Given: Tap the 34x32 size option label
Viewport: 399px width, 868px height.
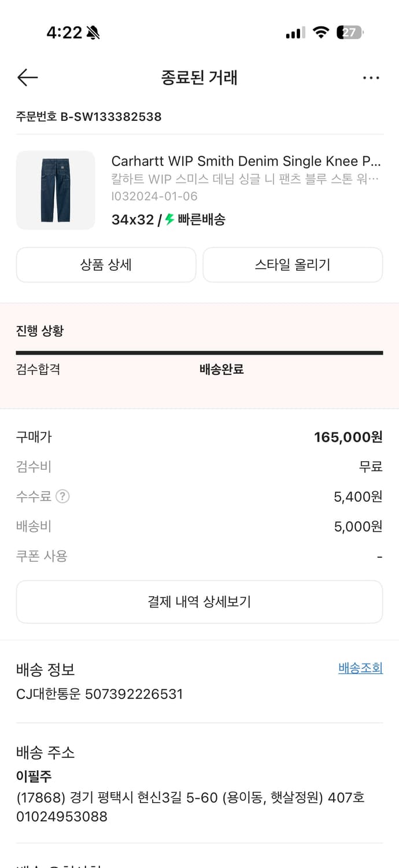Looking at the screenshot, I should [130, 220].
